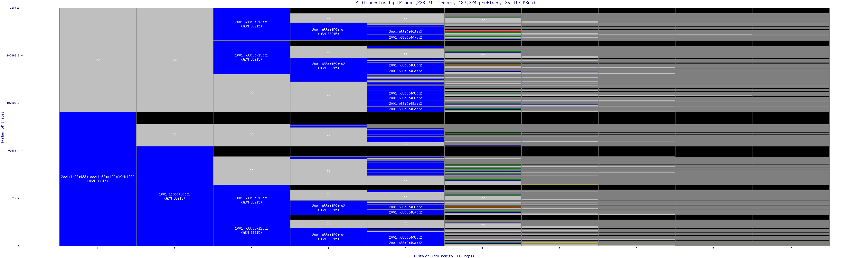Screen dimensions: 868x258
Task: Select the lowermost 2001:b88::159:102 block
Action: tap(328, 208)
